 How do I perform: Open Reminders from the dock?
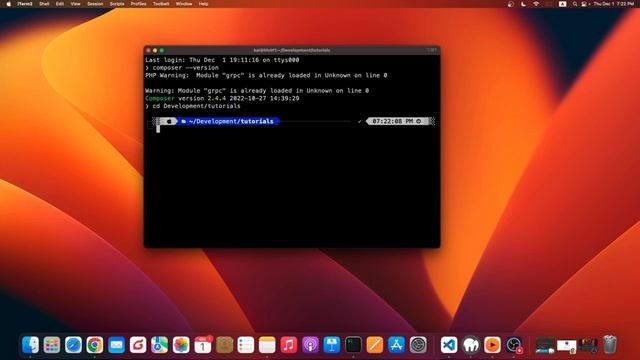point(246,345)
